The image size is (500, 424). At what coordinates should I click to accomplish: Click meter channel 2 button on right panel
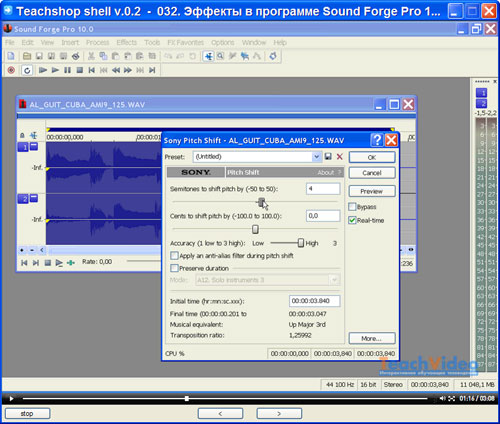(481, 103)
